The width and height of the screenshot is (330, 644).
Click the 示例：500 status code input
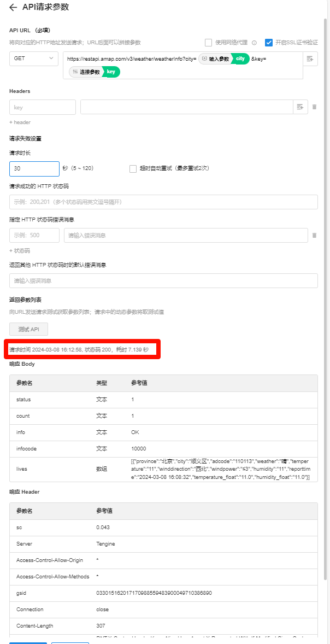click(x=34, y=235)
